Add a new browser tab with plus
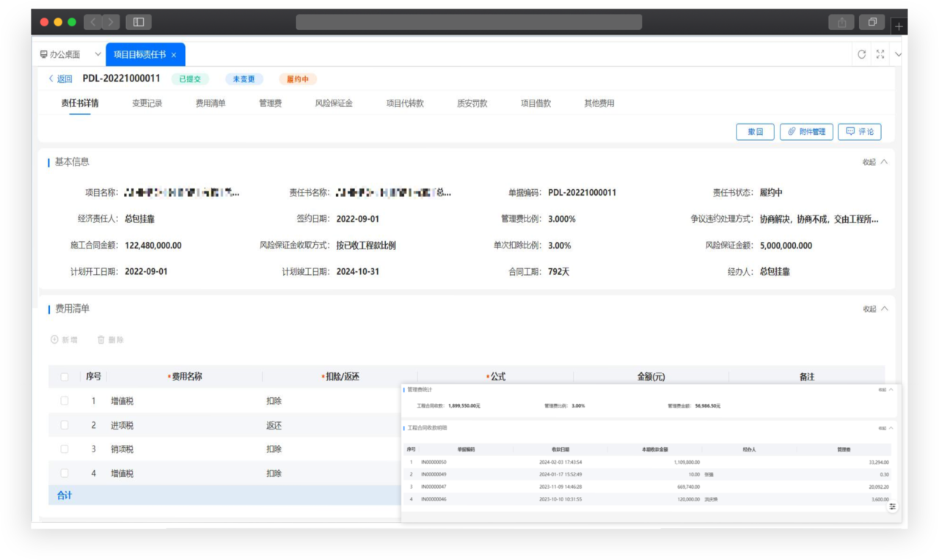Screen dimensions: 939x560 coord(899,26)
